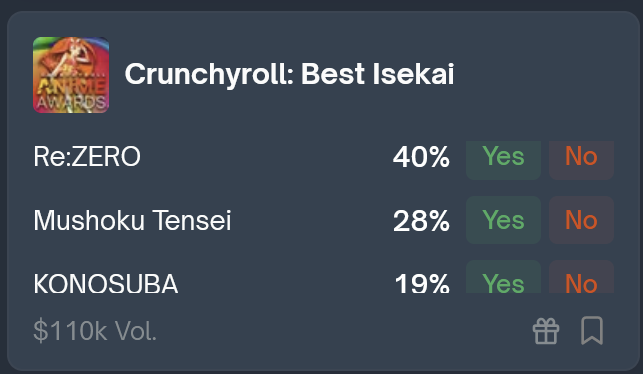The image size is (643, 374).
Task: Click the empty footer area between volume and gift icon
Action: [x=344, y=331]
